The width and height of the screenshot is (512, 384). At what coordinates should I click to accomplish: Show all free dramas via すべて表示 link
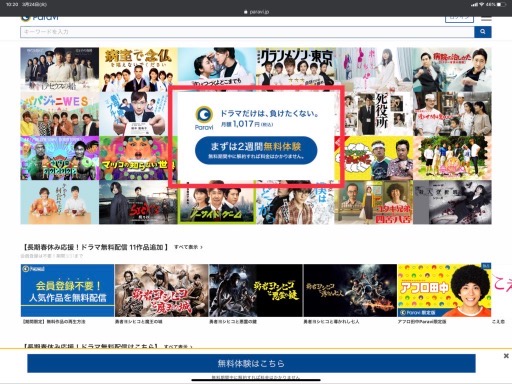tap(188, 247)
